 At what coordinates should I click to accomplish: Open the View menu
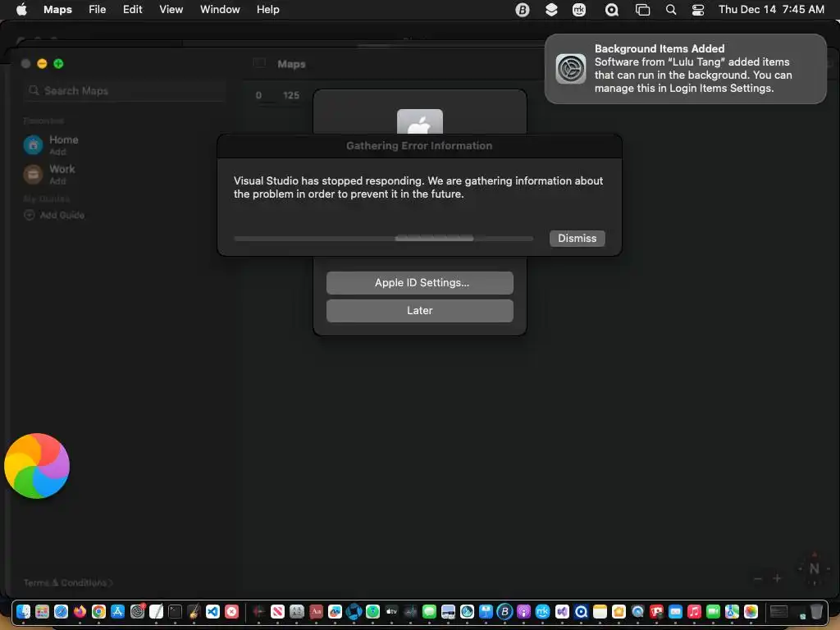(x=171, y=9)
